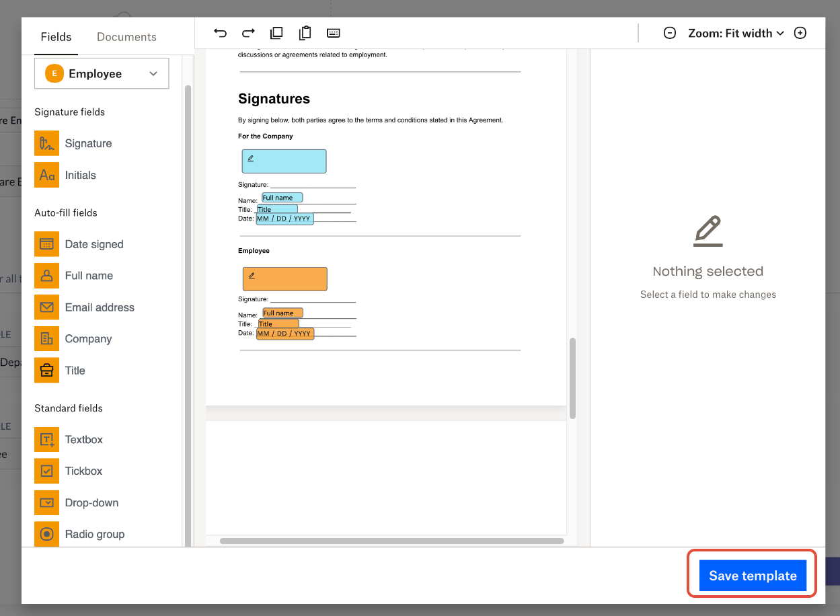Select the Email address field icon
840x616 pixels.
(x=47, y=307)
